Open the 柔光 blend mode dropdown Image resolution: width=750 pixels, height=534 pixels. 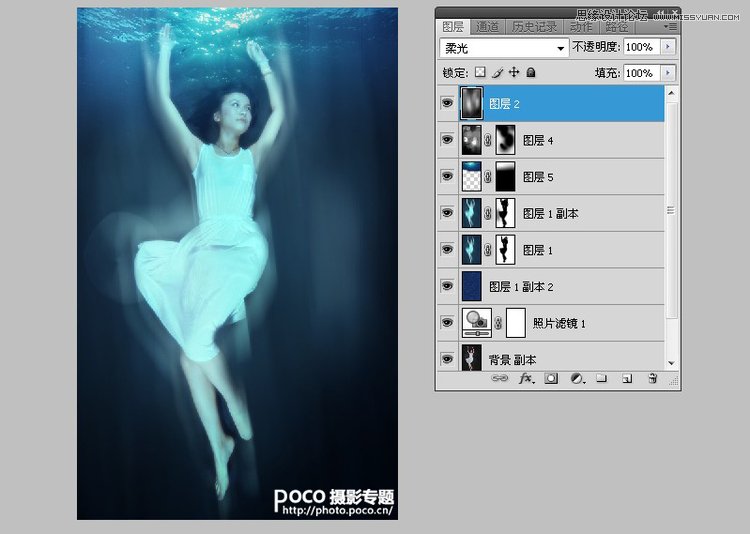click(504, 48)
